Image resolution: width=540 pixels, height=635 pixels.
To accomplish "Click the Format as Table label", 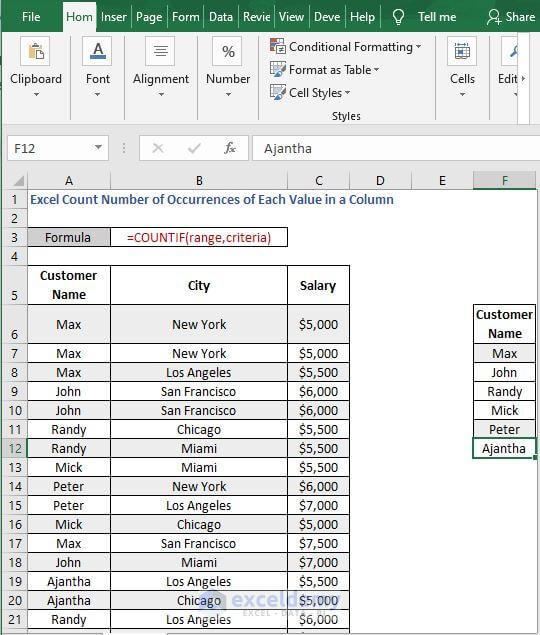I will click(x=330, y=70).
